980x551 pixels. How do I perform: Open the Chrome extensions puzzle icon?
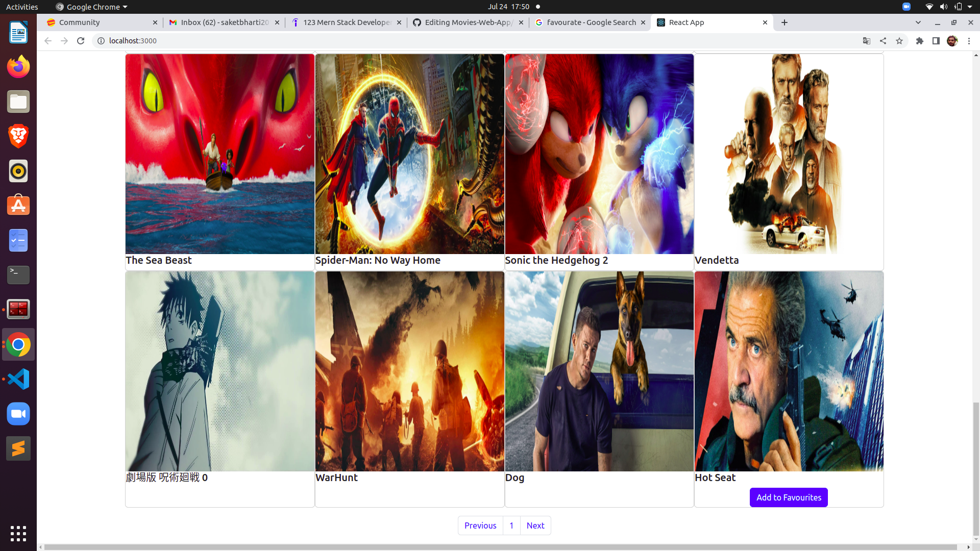[920, 41]
